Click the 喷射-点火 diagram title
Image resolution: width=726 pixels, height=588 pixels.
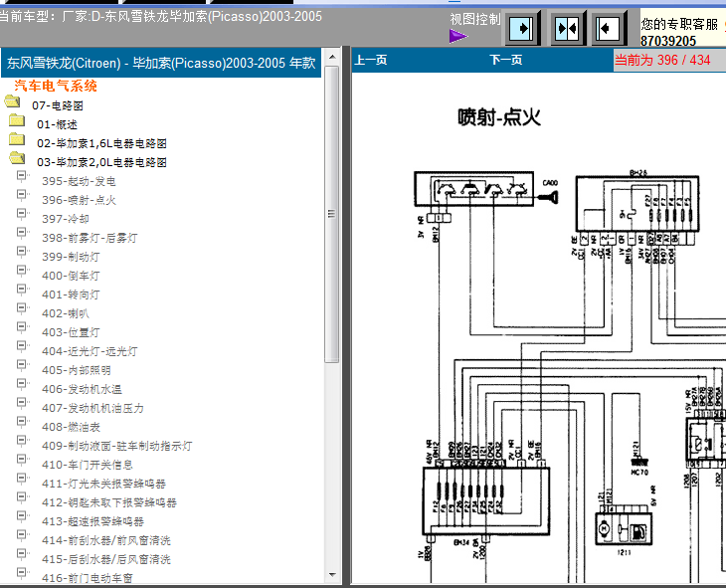499,117
